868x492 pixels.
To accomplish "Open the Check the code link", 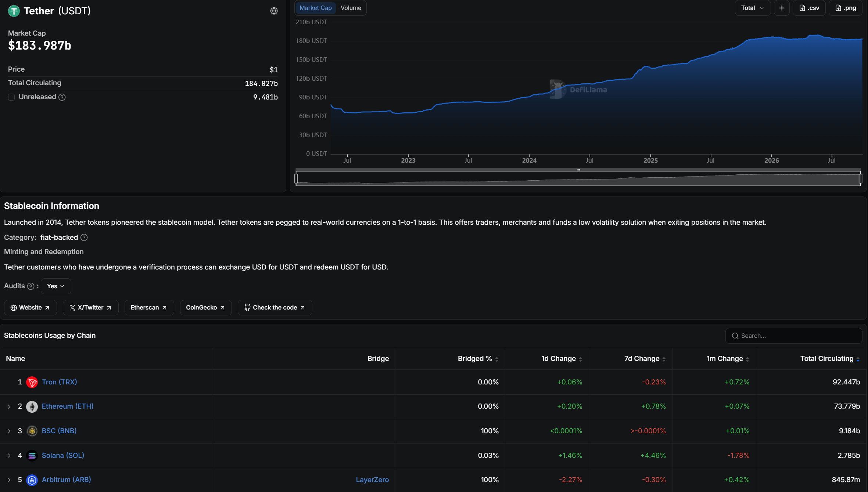I will (275, 308).
